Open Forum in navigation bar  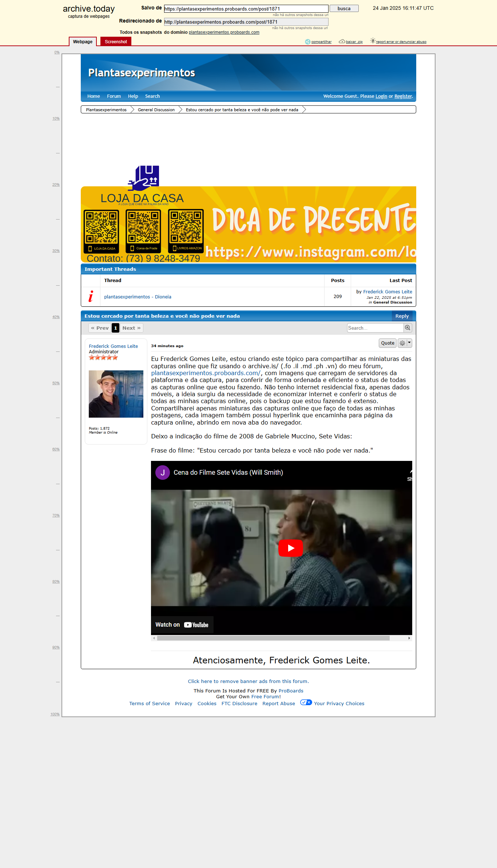(x=114, y=96)
